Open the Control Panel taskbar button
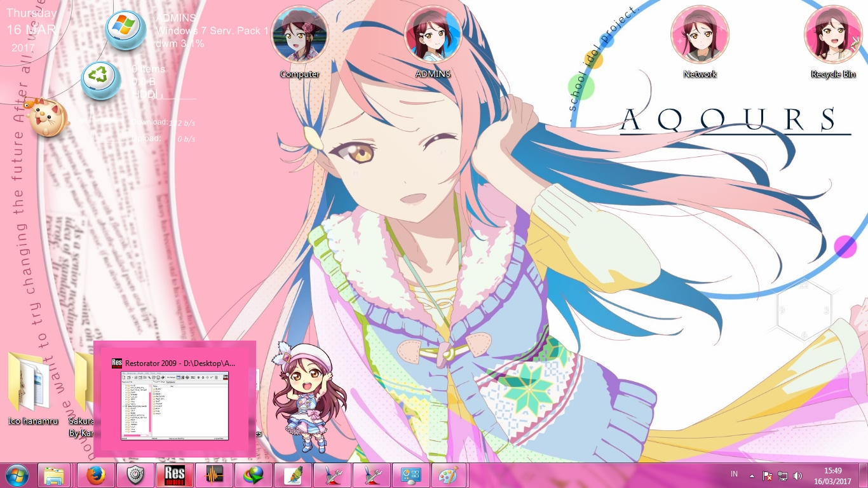Viewport: 868px width, 488px height. point(411,475)
